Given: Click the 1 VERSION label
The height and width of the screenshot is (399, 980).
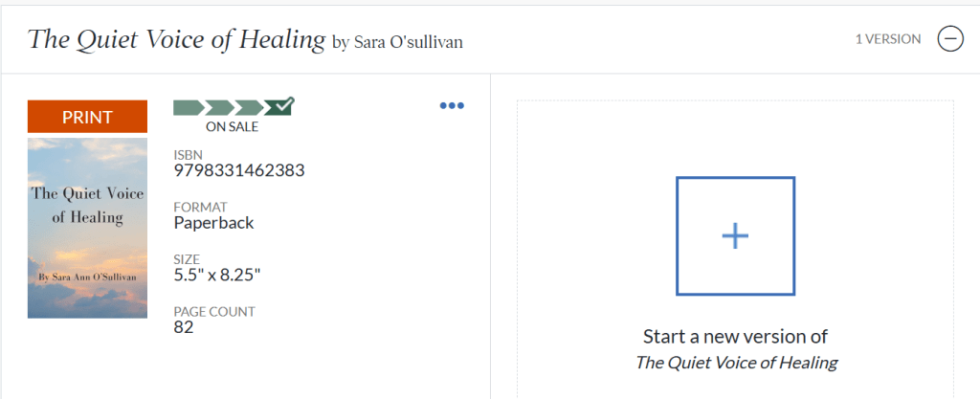Looking at the screenshot, I should coord(888,39).
